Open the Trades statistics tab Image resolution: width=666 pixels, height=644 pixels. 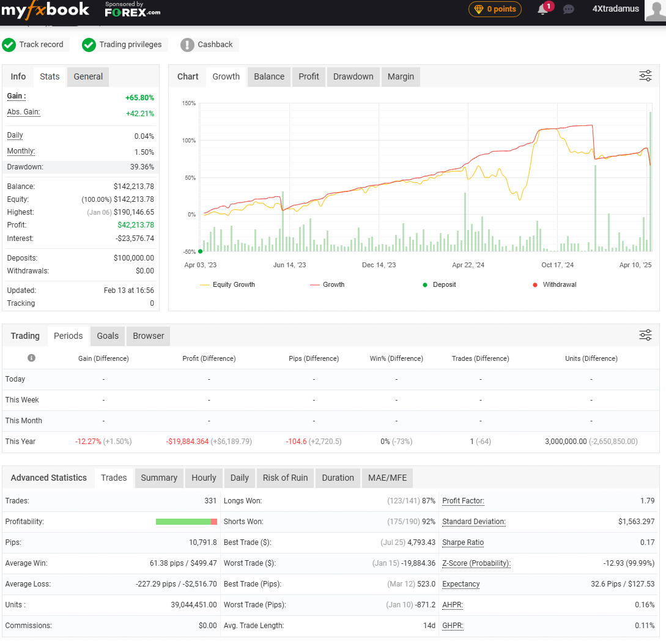[114, 478]
